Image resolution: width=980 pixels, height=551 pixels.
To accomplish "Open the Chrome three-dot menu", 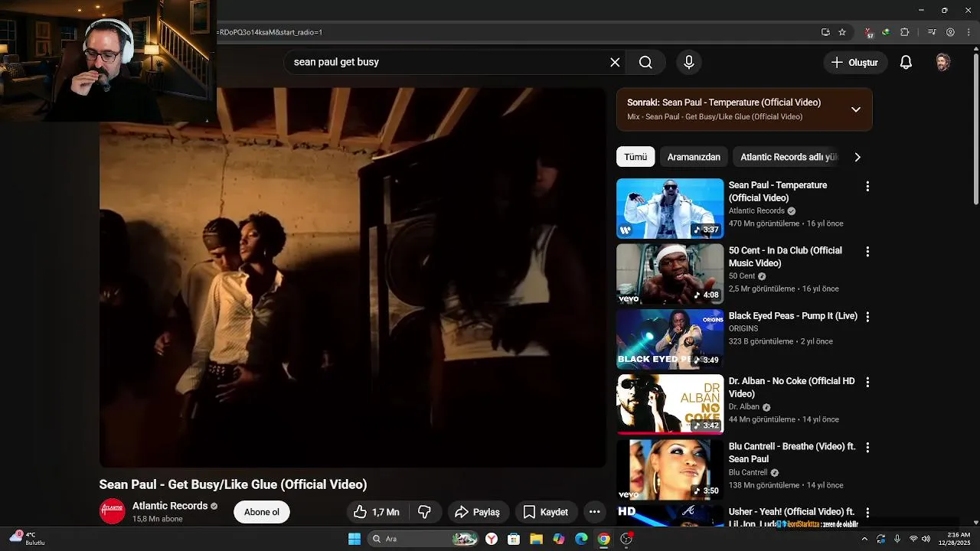I will 967,32.
